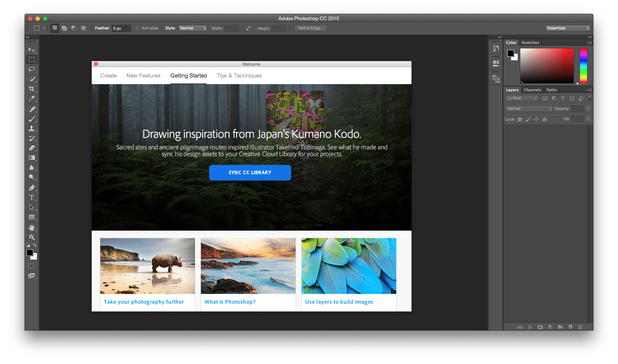618x364 pixels.
Task: Open the Tips & Techniques tab
Action: 239,76
